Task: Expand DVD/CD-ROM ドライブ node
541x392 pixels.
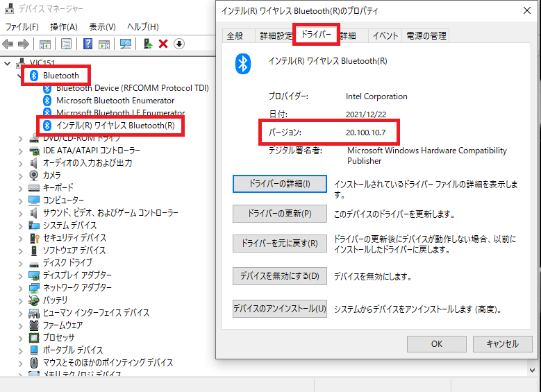Action: 20,139
